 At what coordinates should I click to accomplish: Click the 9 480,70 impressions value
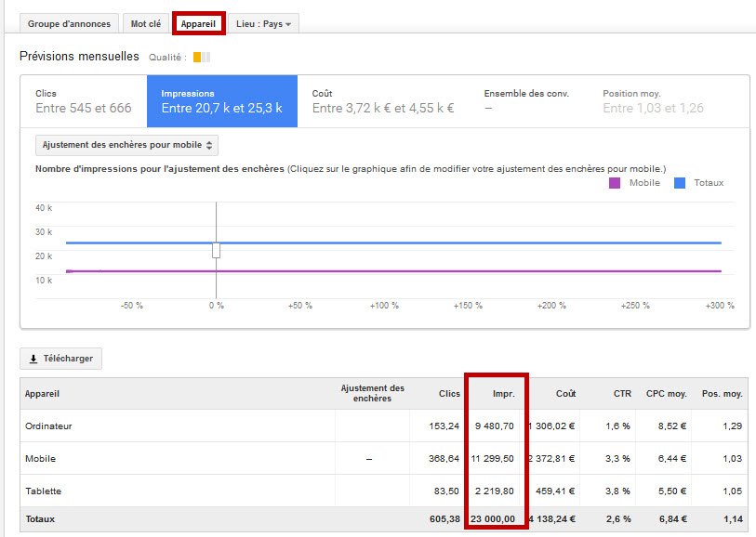pos(495,426)
